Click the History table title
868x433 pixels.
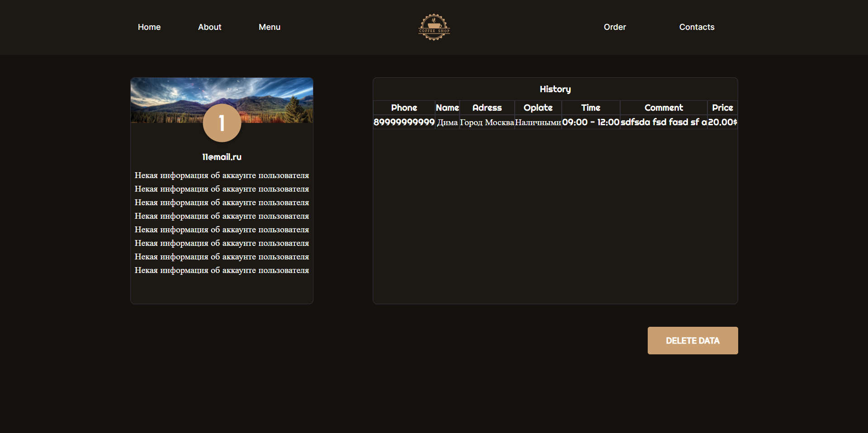555,89
